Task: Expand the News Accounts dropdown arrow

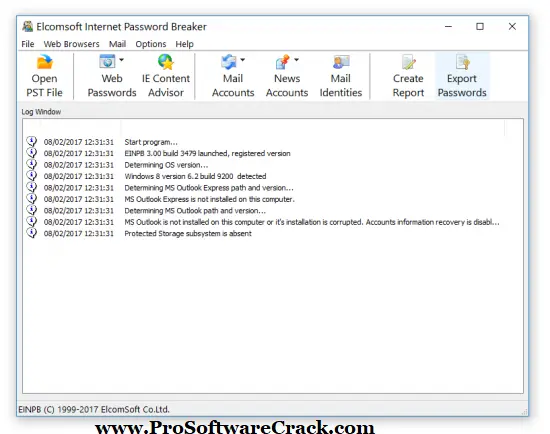Action: click(296, 60)
